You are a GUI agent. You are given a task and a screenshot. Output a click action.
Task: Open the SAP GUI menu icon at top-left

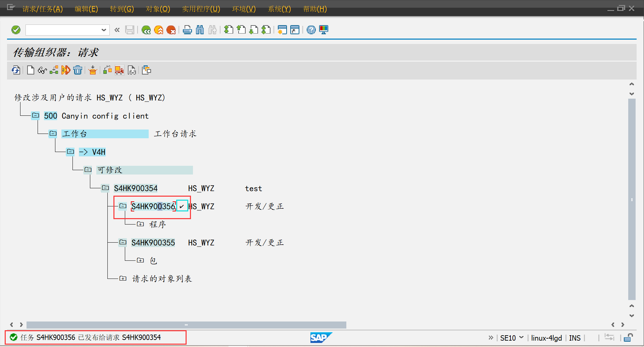click(x=11, y=7)
